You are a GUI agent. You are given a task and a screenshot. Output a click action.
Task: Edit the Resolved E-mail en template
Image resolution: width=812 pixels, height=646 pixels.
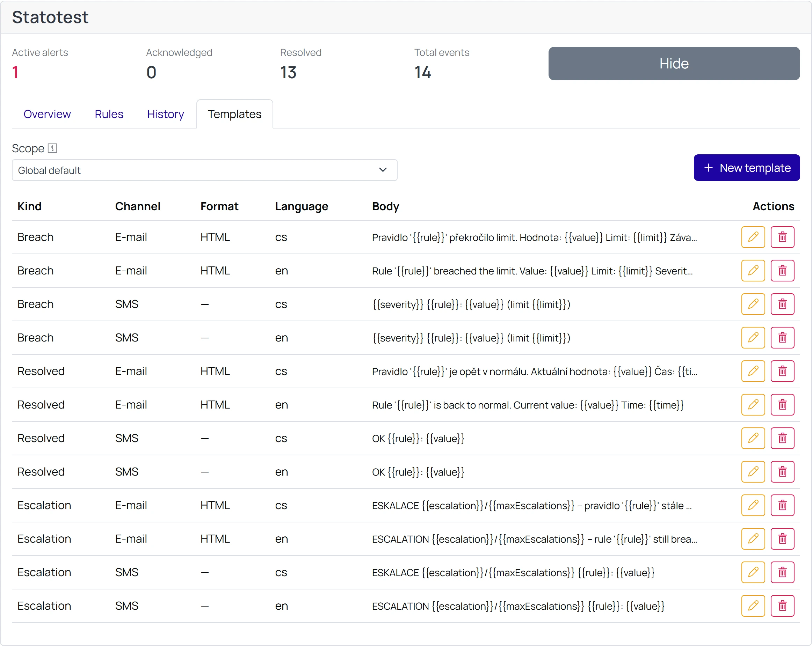(x=753, y=405)
